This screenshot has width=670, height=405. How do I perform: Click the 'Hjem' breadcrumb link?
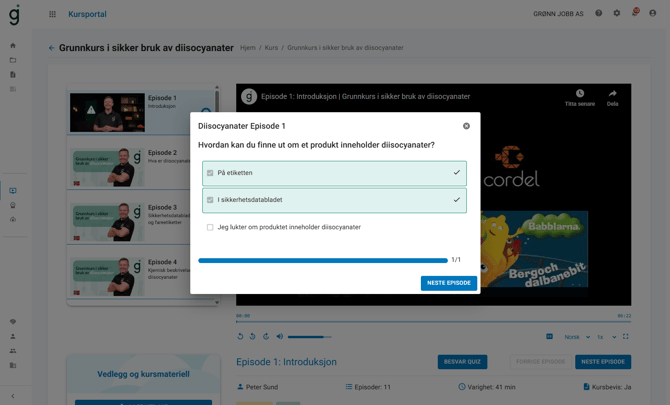pyautogui.click(x=247, y=48)
